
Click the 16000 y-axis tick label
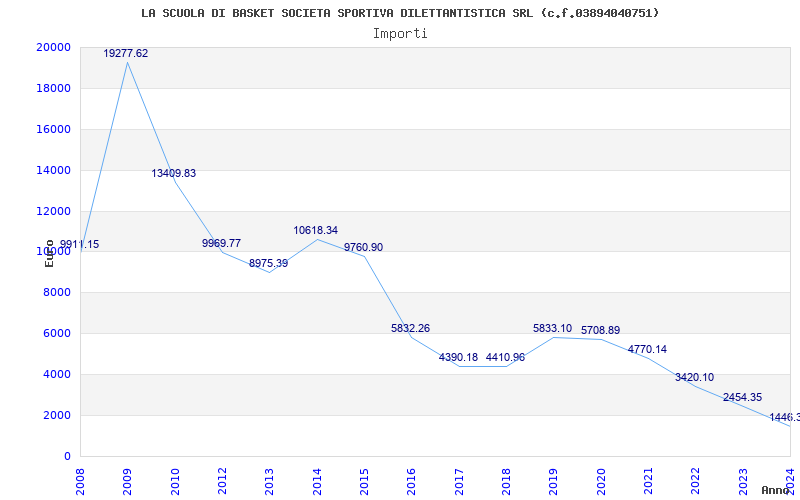[x=54, y=129]
